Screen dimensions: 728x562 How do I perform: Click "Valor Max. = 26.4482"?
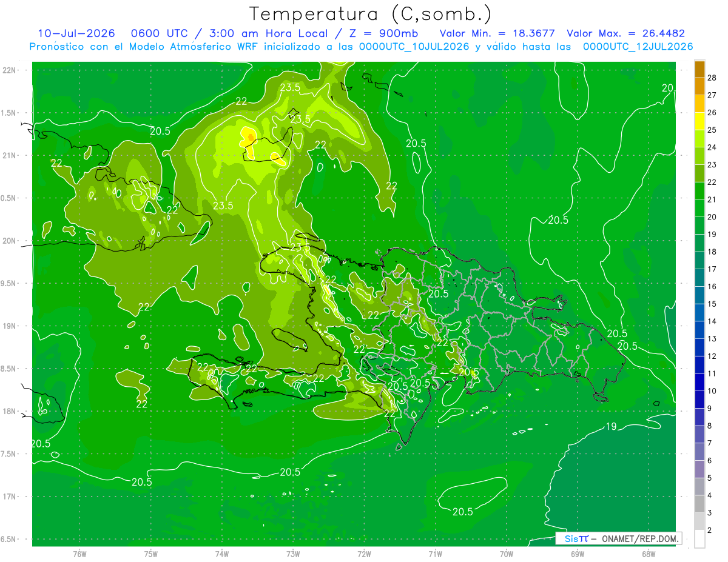625,33
